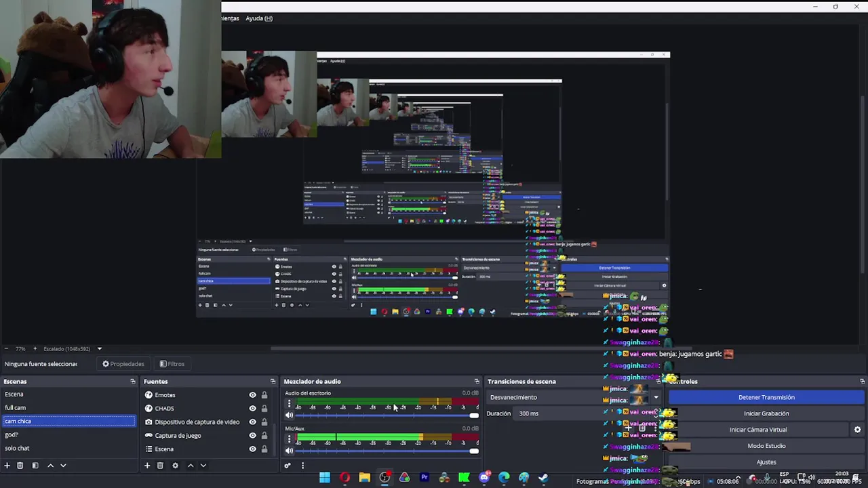Viewport: 868px width, 488px height.
Task: Undock the Fuentes panel
Action: 273,382
